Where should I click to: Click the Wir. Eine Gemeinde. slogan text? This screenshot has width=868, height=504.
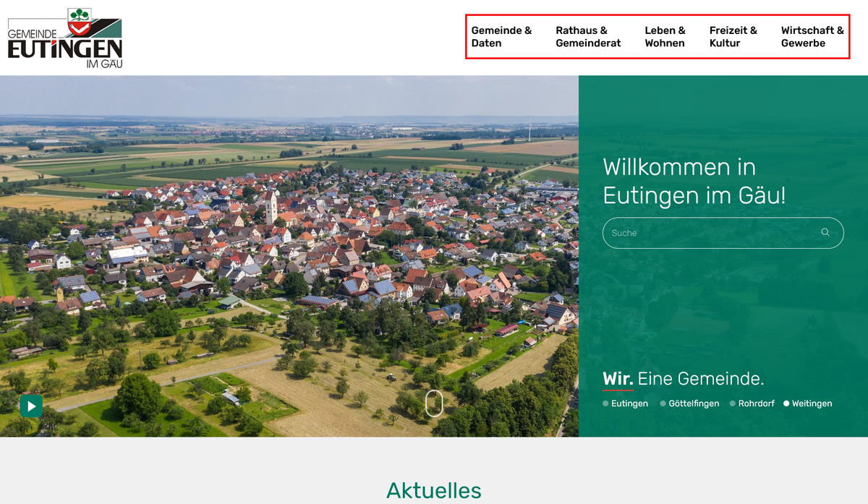683,379
